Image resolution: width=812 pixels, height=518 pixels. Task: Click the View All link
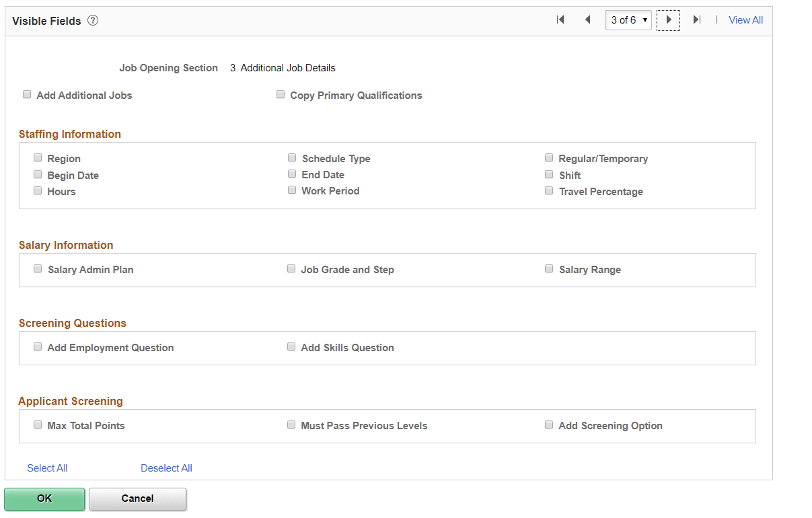[x=745, y=20]
